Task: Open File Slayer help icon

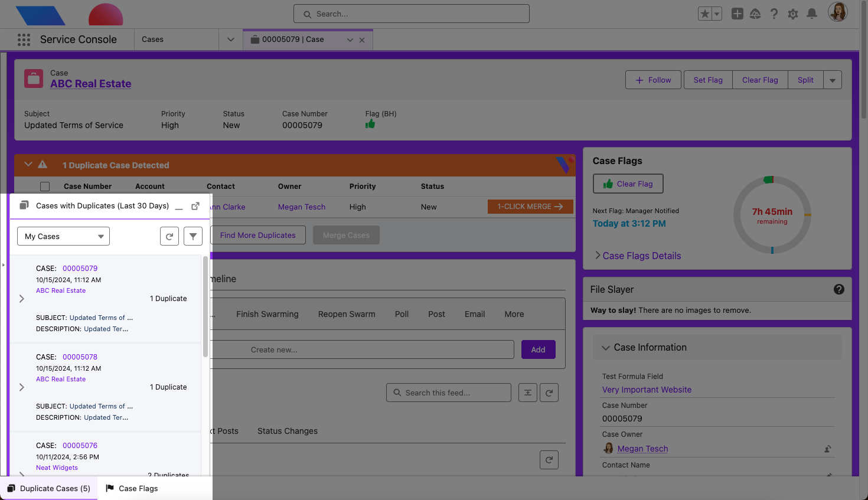Action: (838, 289)
